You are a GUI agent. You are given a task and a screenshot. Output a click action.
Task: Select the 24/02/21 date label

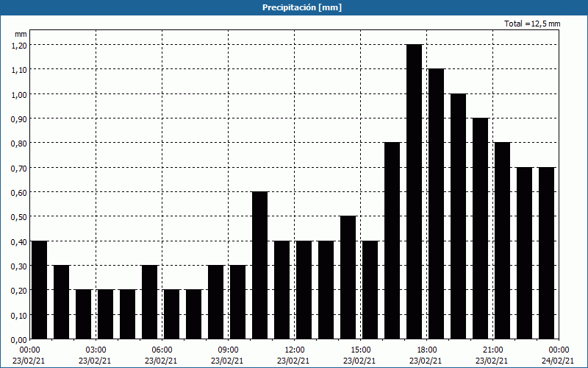[x=558, y=361]
